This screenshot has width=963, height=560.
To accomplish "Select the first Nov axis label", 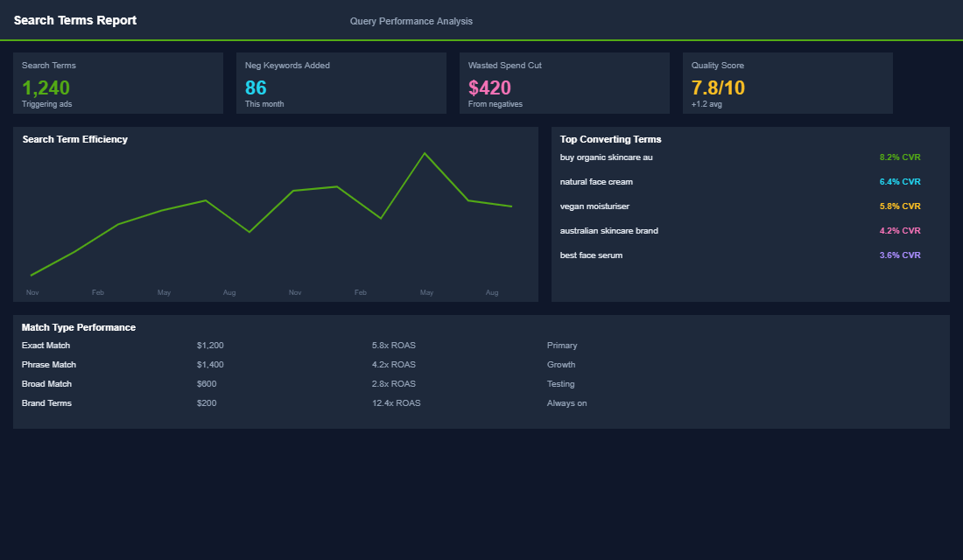I will pyautogui.click(x=32, y=292).
